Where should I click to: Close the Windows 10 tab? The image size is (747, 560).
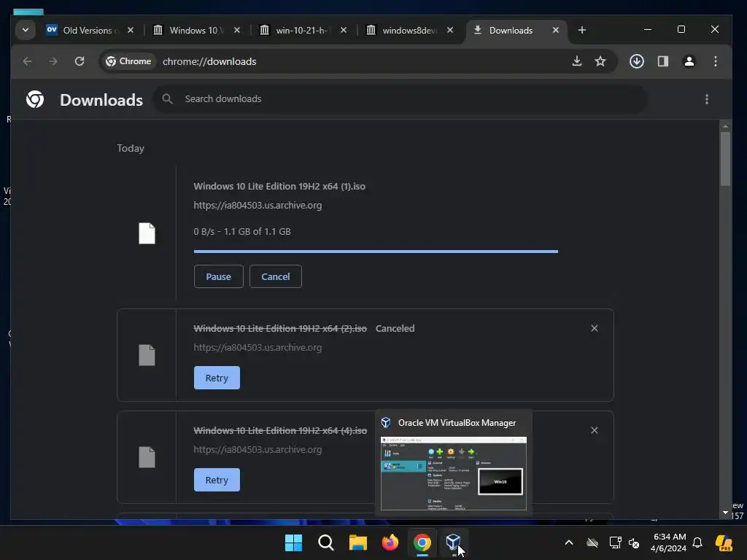[x=237, y=30]
